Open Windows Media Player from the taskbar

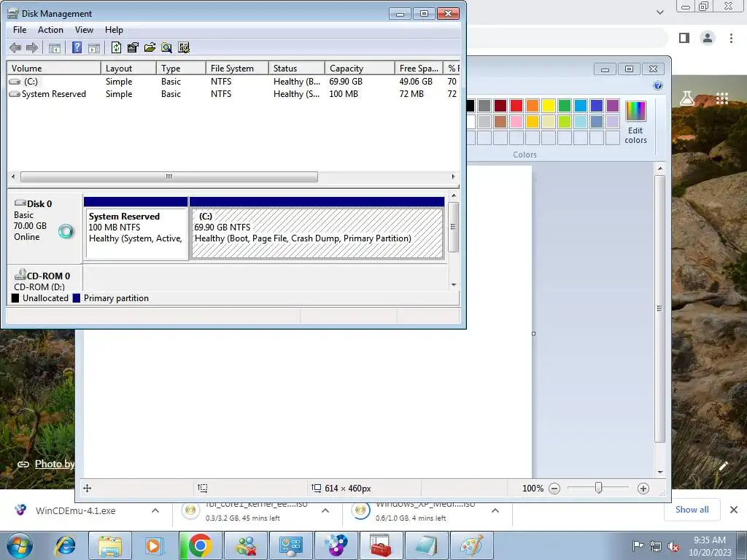154,545
